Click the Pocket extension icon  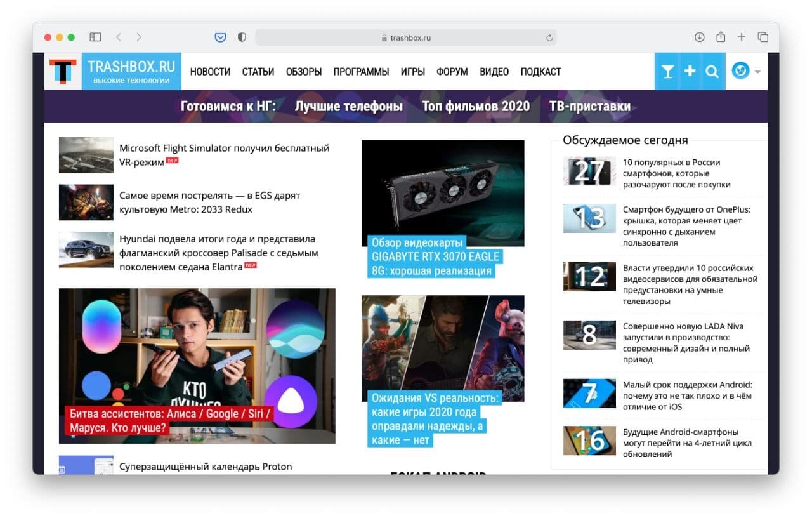(220, 37)
